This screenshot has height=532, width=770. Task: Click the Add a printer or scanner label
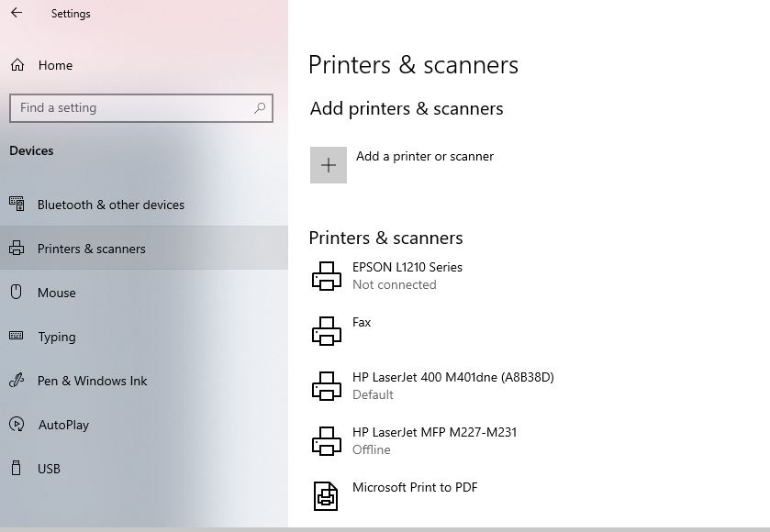[x=425, y=156]
